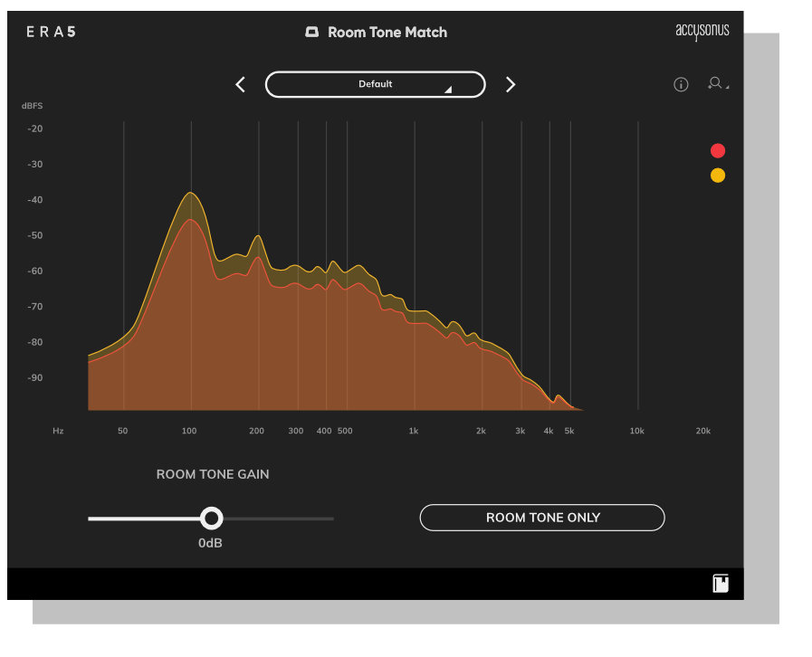
Task: Click the Room Tone Gain slider track's unfilled part
Action: (x=279, y=519)
